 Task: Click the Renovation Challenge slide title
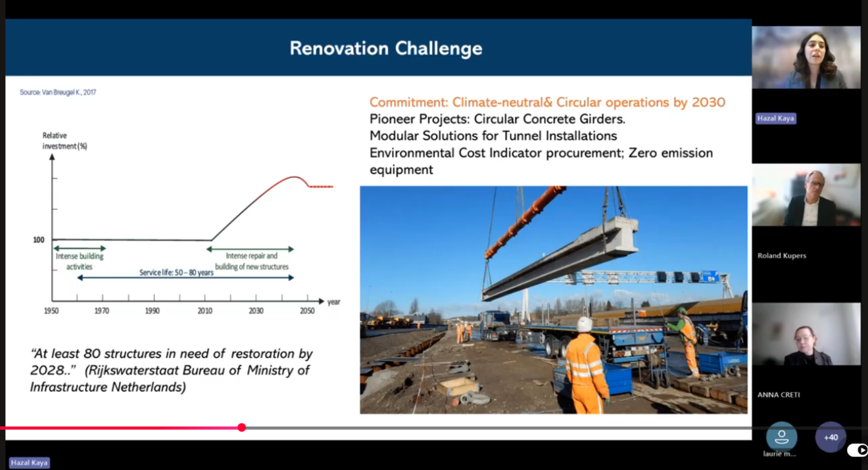[x=386, y=49]
